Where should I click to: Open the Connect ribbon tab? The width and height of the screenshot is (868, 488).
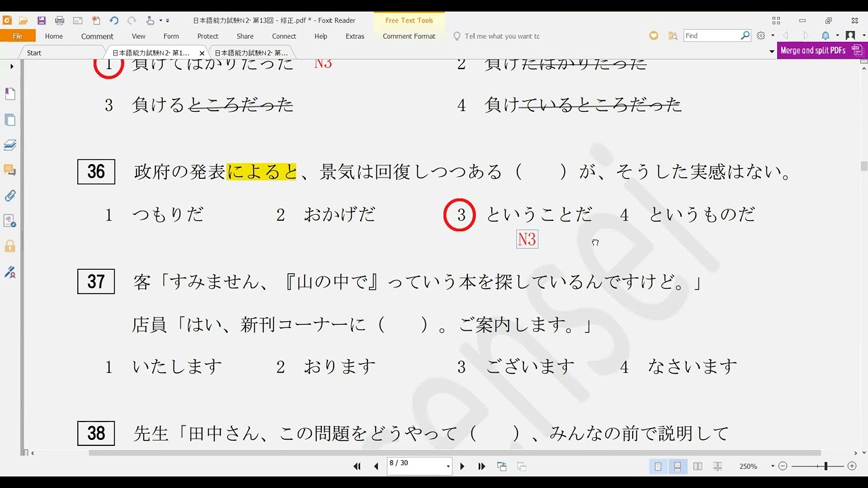point(284,37)
